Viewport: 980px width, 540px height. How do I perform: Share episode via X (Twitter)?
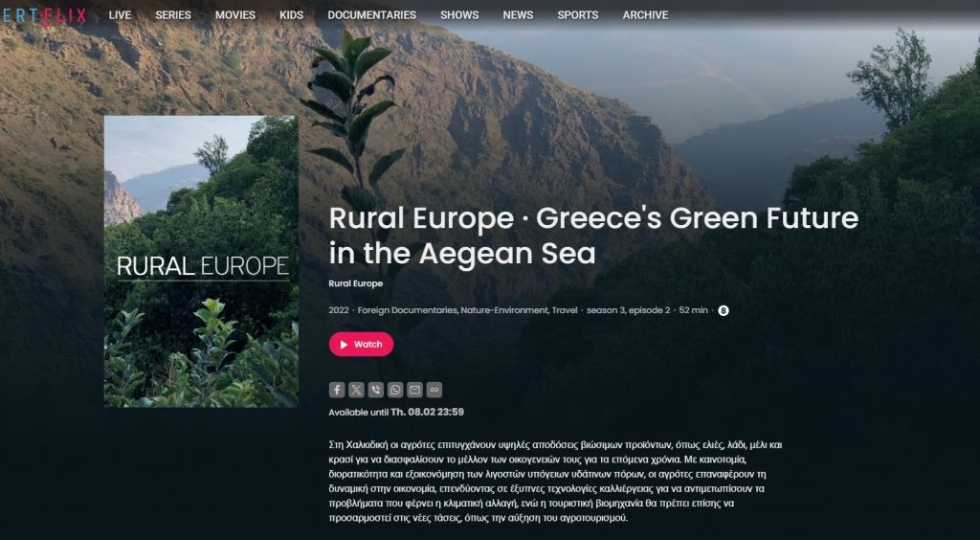point(356,390)
